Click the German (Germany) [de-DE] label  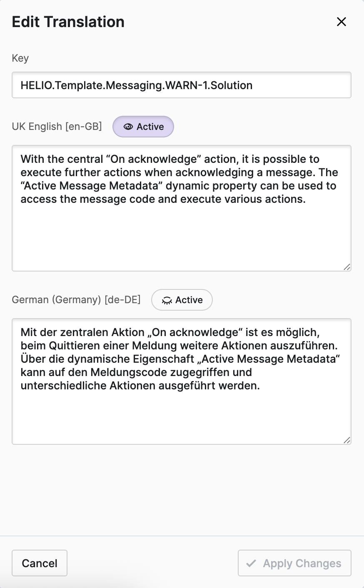tap(76, 300)
